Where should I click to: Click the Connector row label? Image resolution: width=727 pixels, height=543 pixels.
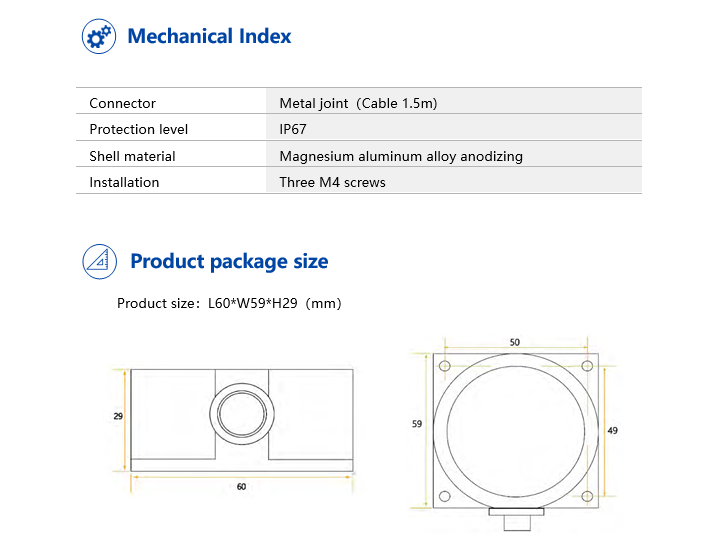[x=122, y=103]
